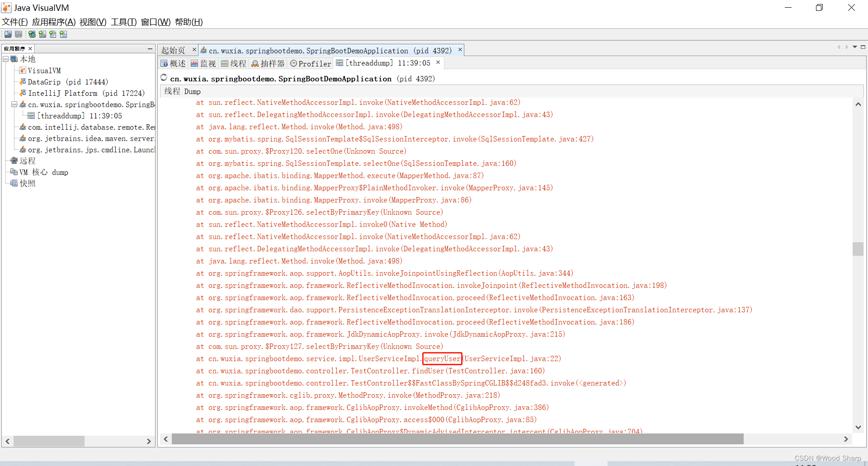Click the JdkDynamicAopProxy.invoke stack line

[381, 334]
